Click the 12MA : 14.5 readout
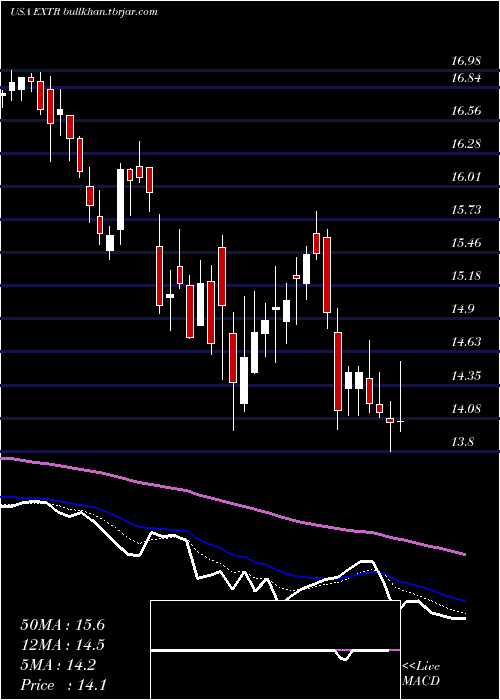Viewport: 500px width, 700px height. point(62,646)
